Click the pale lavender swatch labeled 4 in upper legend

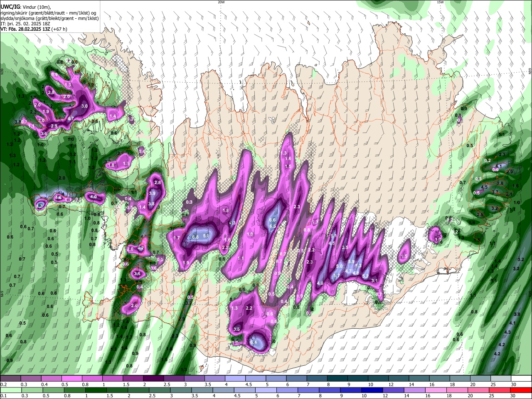[234, 379]
